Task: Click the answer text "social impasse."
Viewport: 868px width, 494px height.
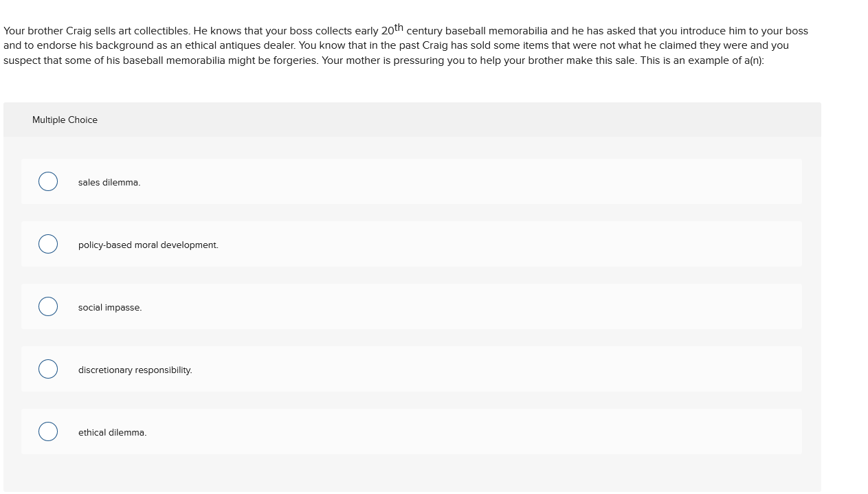Action: (x=109, y=307)
